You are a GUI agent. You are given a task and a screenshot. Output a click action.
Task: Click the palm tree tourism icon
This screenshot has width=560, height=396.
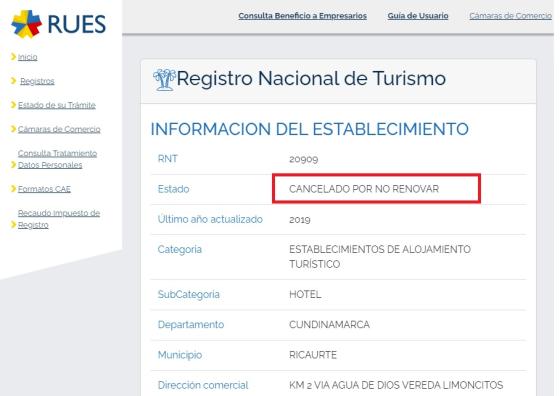coord(164,79)
